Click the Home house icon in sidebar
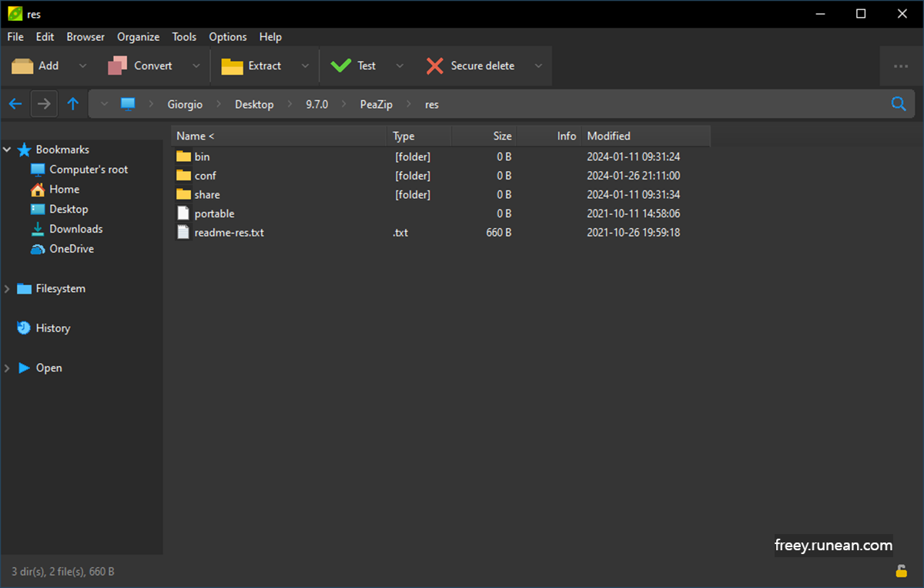The height and width of the screenshot is (588, 924). tap(38, 190)
